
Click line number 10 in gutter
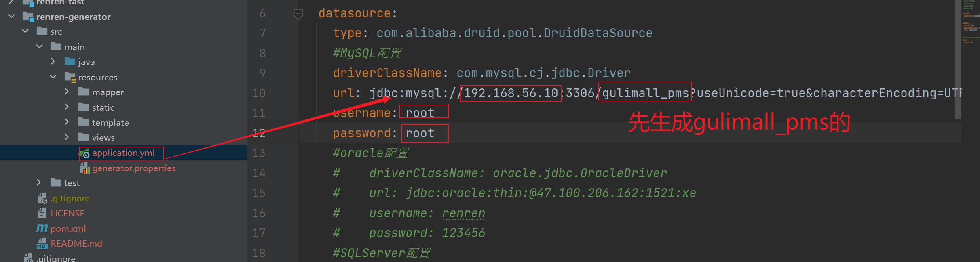(259, 93)
